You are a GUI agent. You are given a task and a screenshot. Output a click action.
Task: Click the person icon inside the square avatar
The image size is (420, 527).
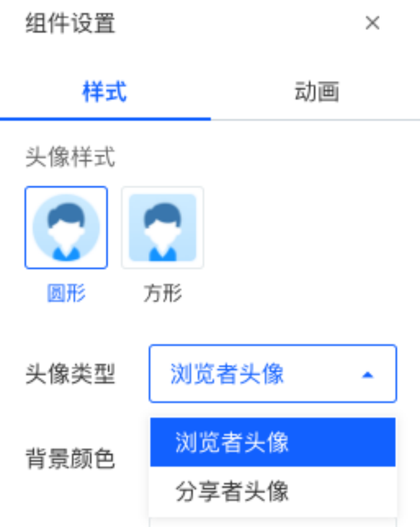click(163, 231)
